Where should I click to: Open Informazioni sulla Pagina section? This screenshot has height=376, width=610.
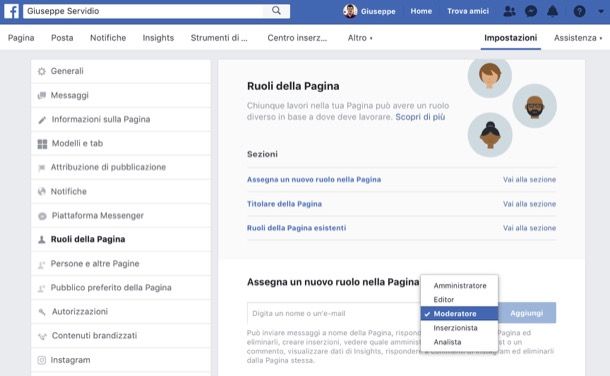pyautogui.click(x=121, y=119)
